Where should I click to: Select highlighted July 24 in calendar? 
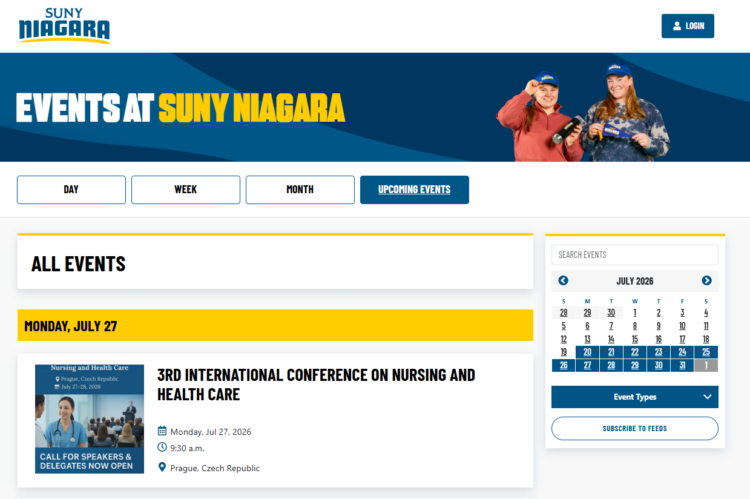[683, 352]
